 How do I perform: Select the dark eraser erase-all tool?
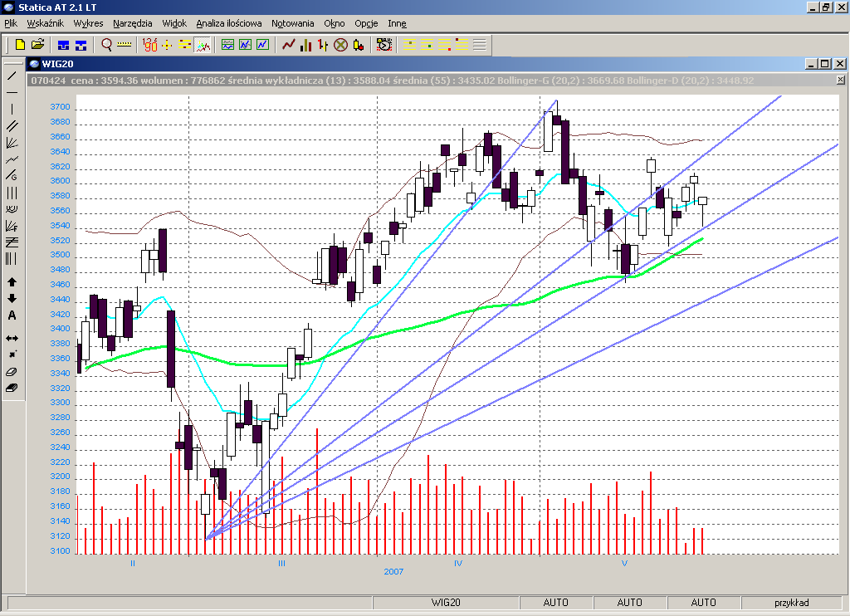[12, 389]
